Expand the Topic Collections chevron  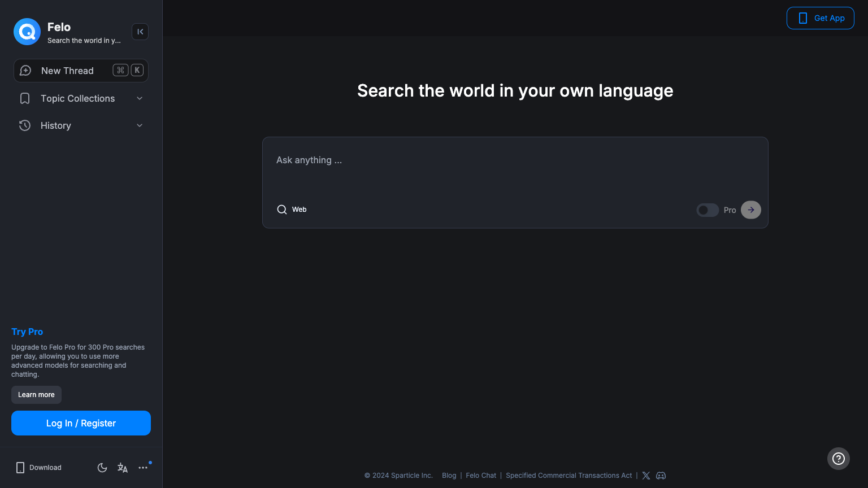(140, 98)
